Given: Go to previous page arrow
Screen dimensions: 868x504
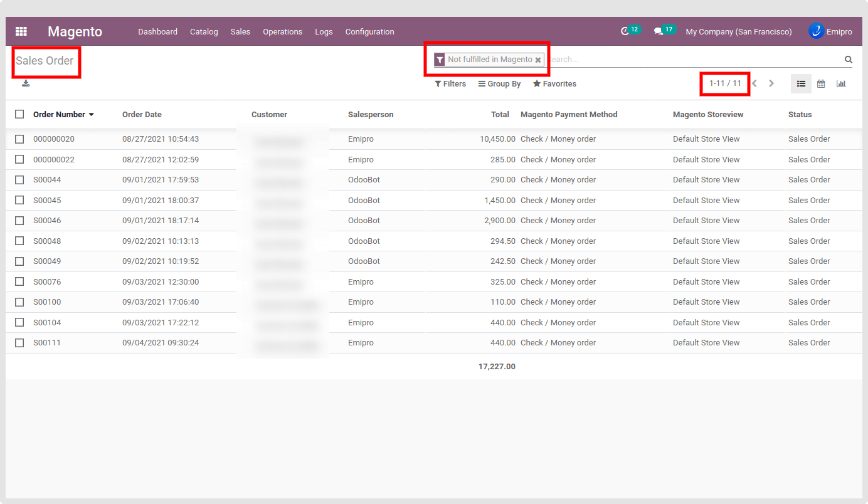Looking at the screenshot, I should click(754, 83).
